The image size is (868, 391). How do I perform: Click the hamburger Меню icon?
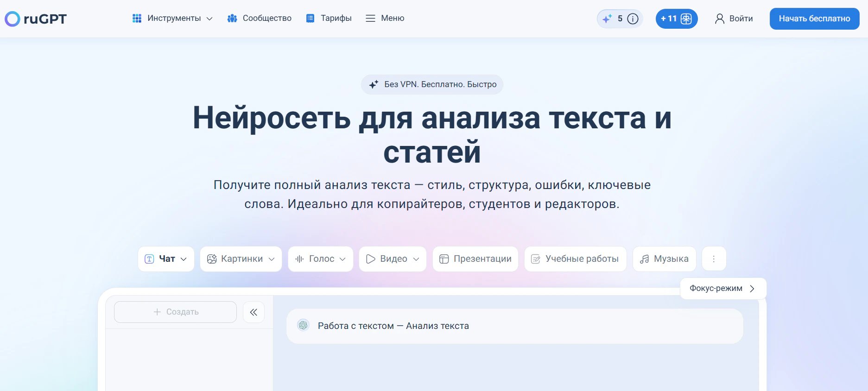(370, 19)
